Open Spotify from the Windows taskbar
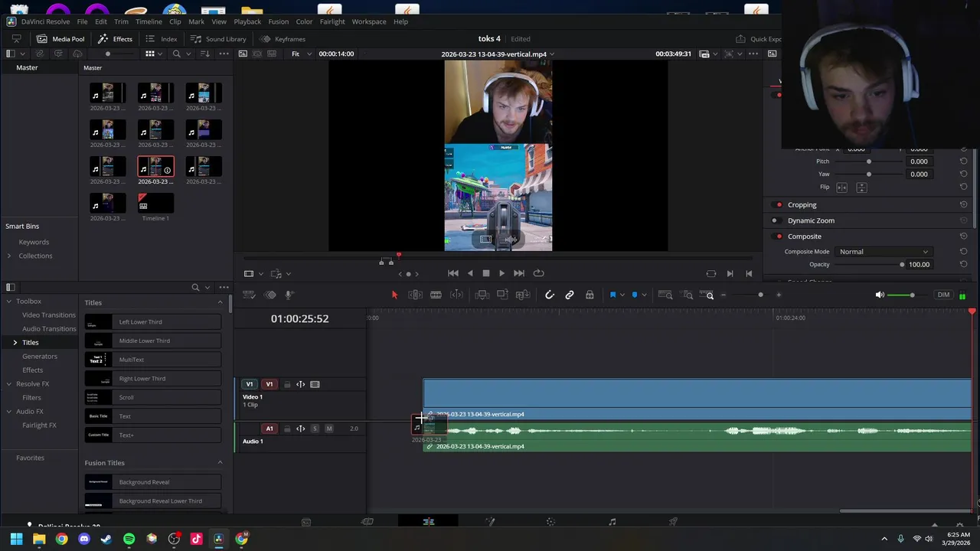Viewport: 980px width, 551px height. pos(129,539)
